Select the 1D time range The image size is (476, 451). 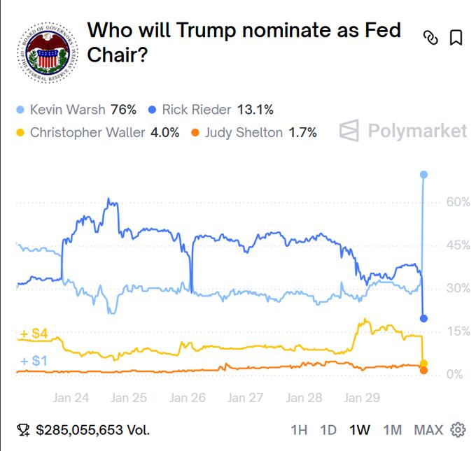(x=328, y=429)
